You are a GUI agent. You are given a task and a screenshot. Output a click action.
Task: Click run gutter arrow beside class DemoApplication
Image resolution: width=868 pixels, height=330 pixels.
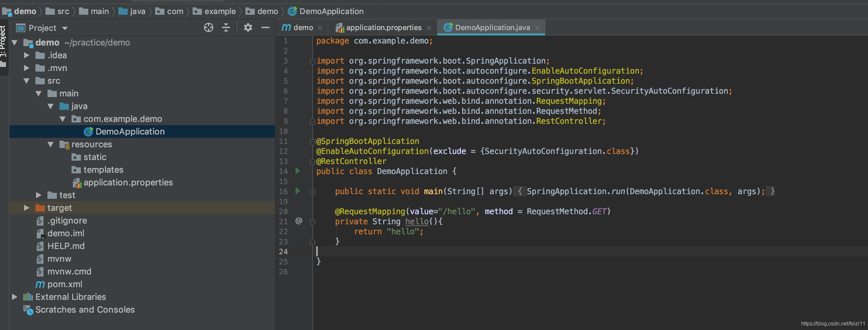tap(298, 171)
